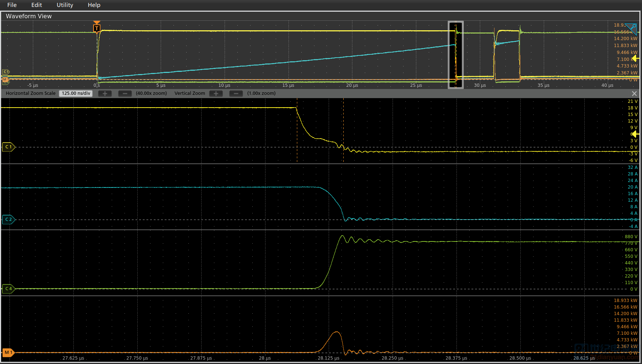The image size is (642, 364).
Task: Click the 9.466 kW label in M1 slice
Action: 627,327
